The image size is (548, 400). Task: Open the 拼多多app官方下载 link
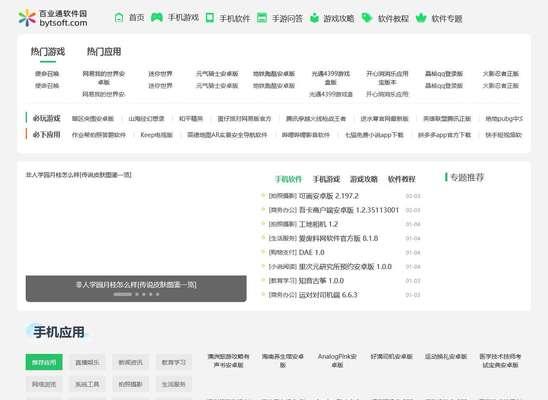coord(445,135)
